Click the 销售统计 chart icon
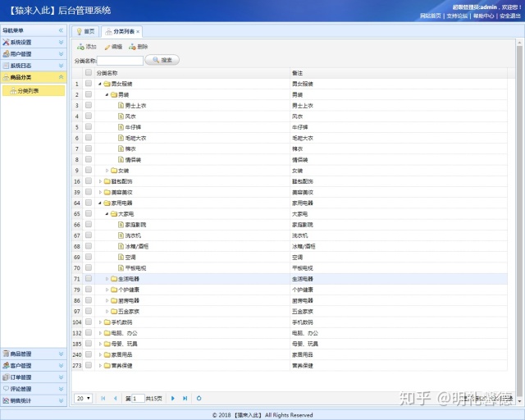The height and width of the screenshot is (420, 525). point(6,400)
